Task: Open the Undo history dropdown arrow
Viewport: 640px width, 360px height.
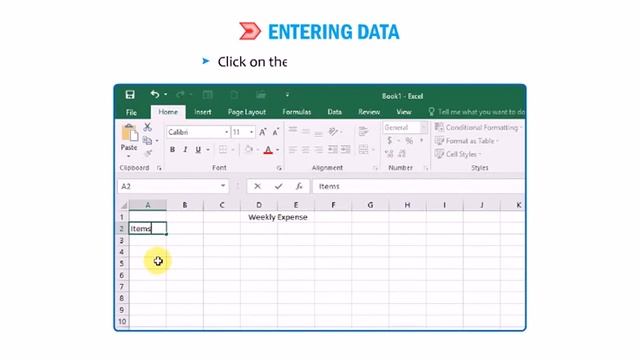Action: tap(165, 95)
